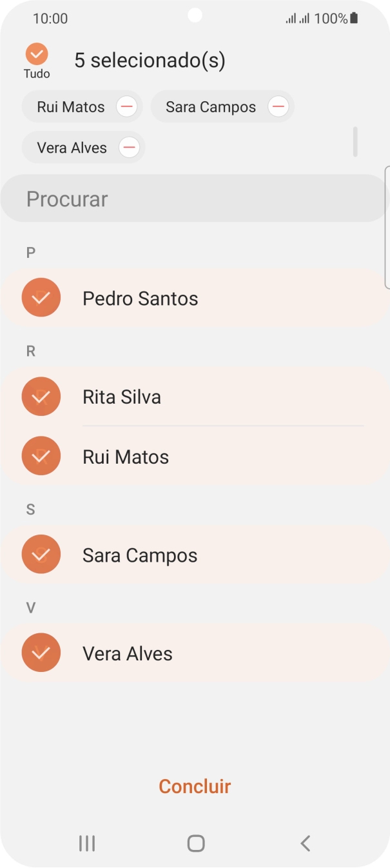Uncheck Sara Campos in the contact list

[41, 554]
